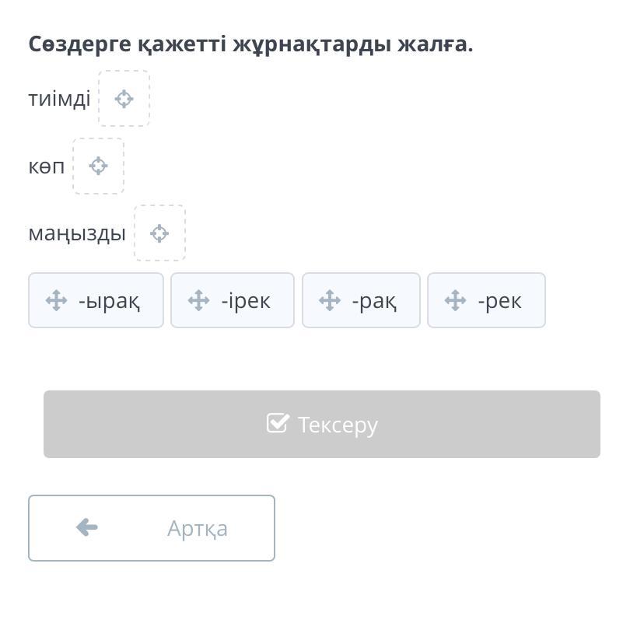Click the move handle on -ірек tile
The width and height of the screenshot is (644, 644).
point(198,300)
